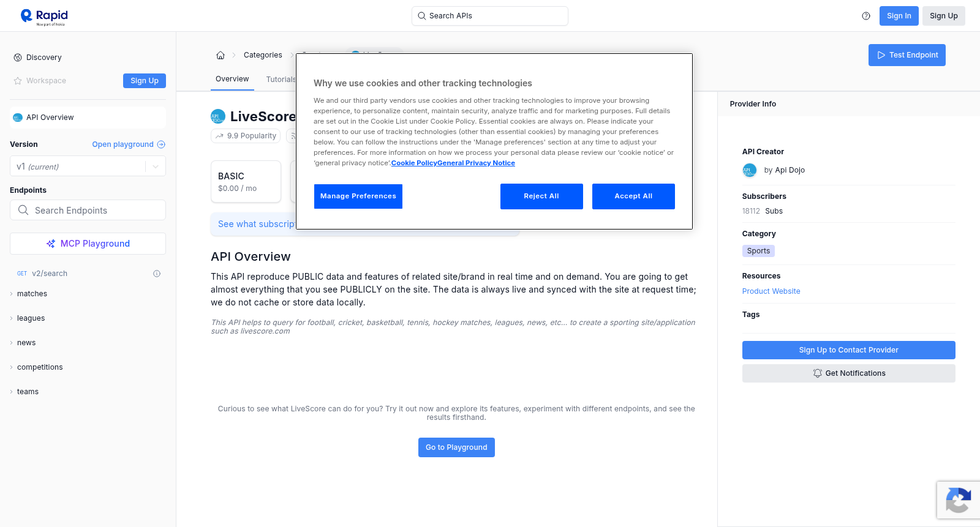Click the Api Dojo creator avatar

tap(750, 170)
